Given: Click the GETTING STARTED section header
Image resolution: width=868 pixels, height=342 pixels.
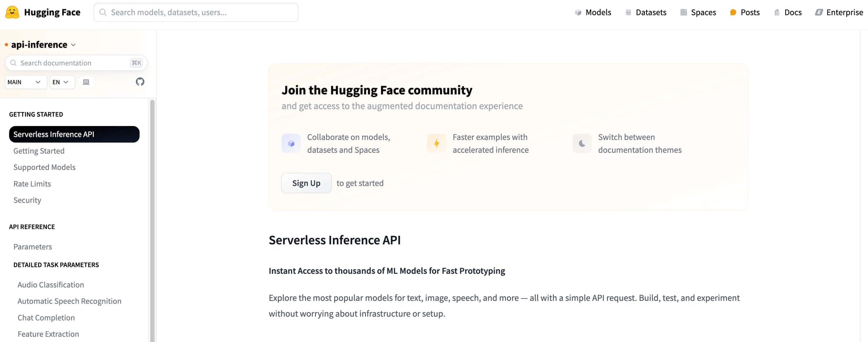Looking at the screenshot, I should 36,114.
